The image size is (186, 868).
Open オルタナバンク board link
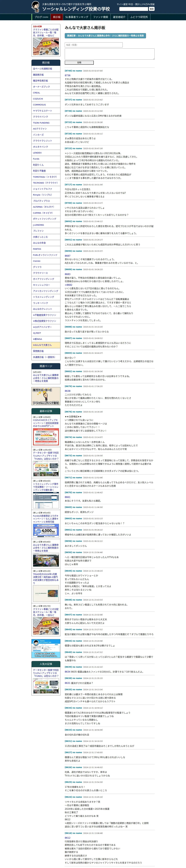46,147
